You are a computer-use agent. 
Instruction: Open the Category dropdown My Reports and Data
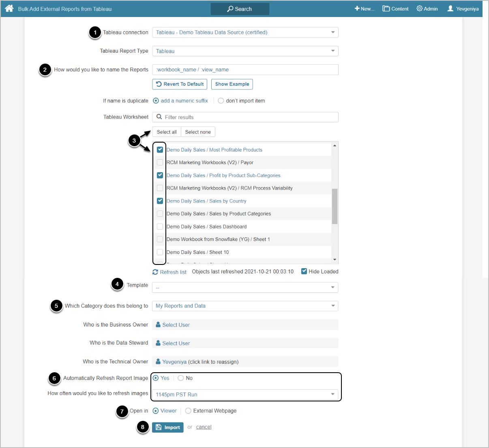point(245,306)
